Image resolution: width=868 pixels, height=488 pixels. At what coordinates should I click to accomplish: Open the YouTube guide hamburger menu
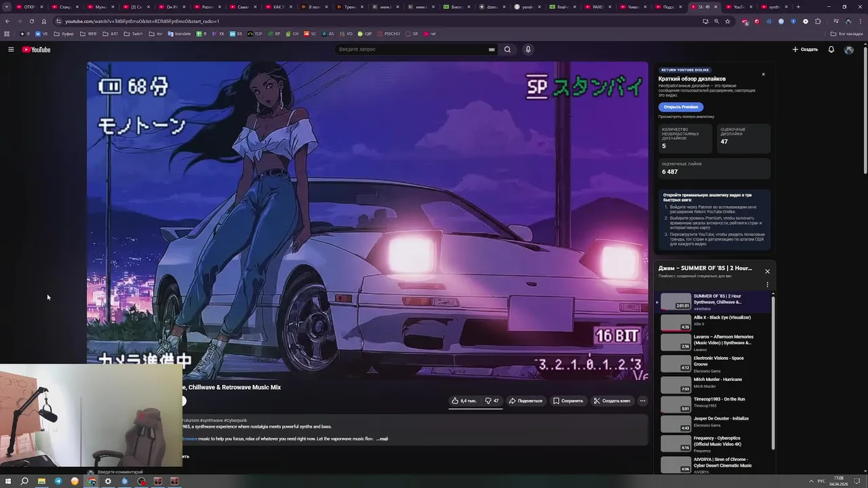pyautogui.click(x=11, y=49)
